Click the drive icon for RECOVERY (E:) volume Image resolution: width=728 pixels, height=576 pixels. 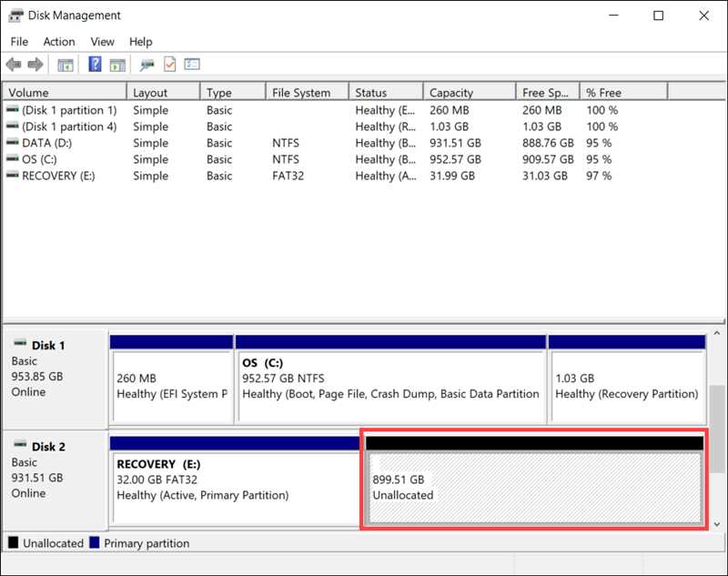[13, 175]
